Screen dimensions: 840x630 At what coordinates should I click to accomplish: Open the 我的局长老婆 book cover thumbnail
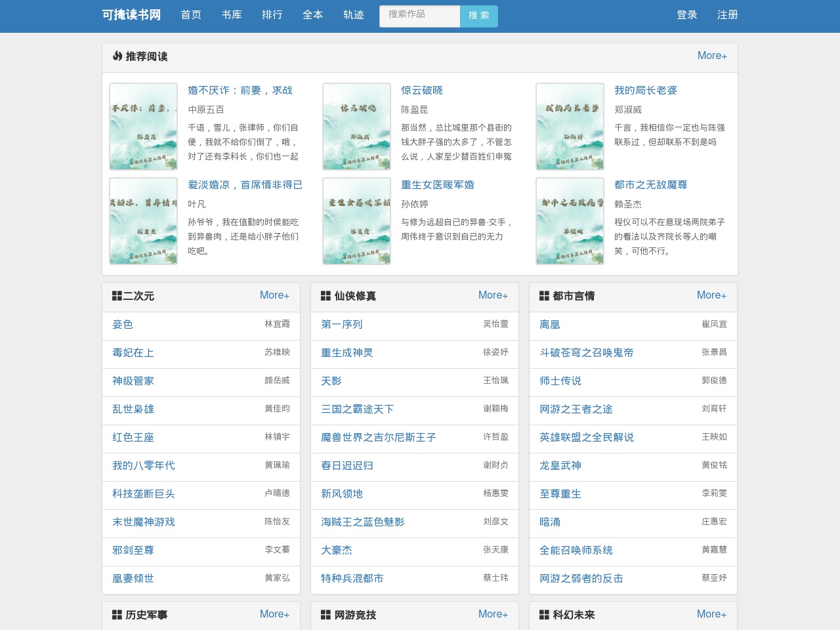(570, 127)
